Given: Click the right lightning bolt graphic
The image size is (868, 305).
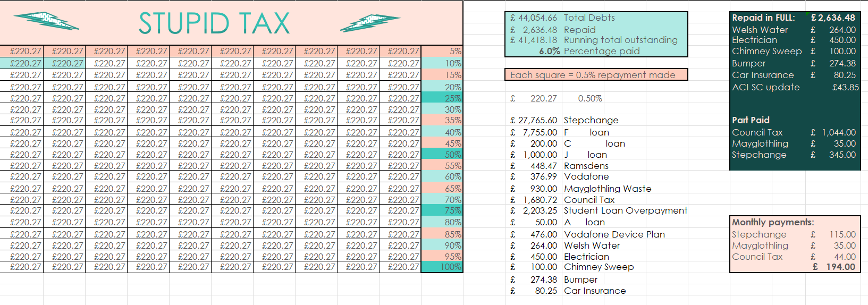Looking at the screenshot, I should pos(370,23).
